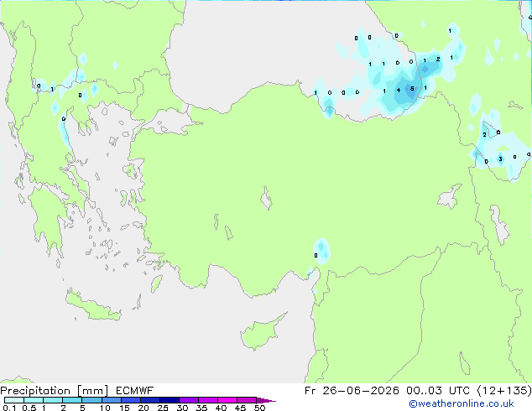The height and width of the screenshot is (411, 532).
Task: Select the 45–50 mm legend swatch
Action: point(247,400)
